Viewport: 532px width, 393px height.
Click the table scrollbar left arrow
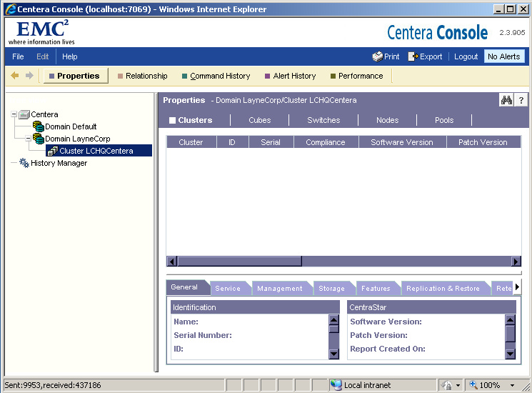coord(172,262)
